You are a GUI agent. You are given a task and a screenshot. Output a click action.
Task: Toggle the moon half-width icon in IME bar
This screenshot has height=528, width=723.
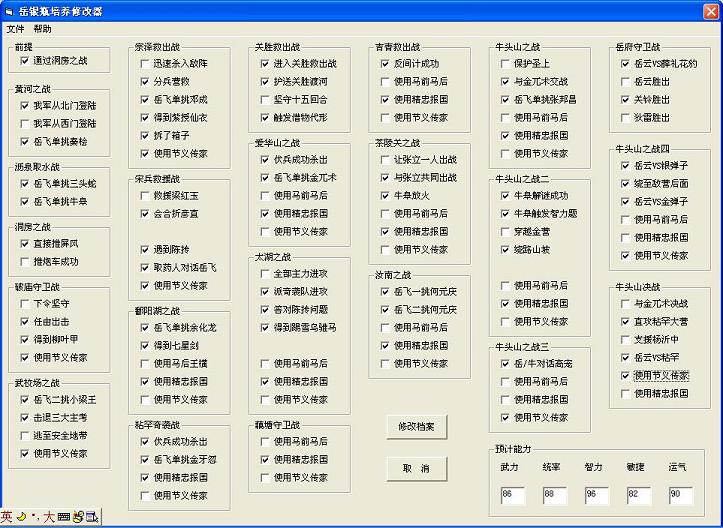tap(22, 516)
